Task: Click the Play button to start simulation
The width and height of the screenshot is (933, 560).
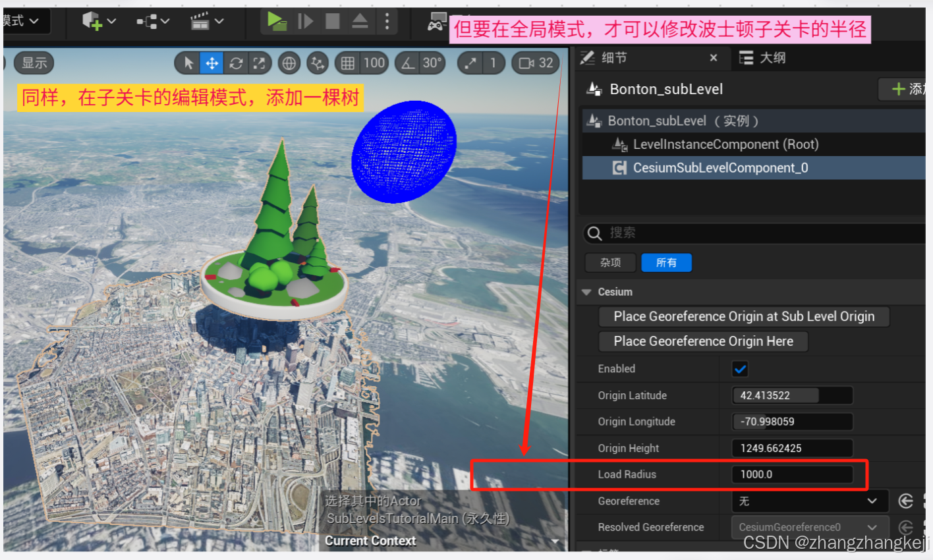Action: [277, 20]
